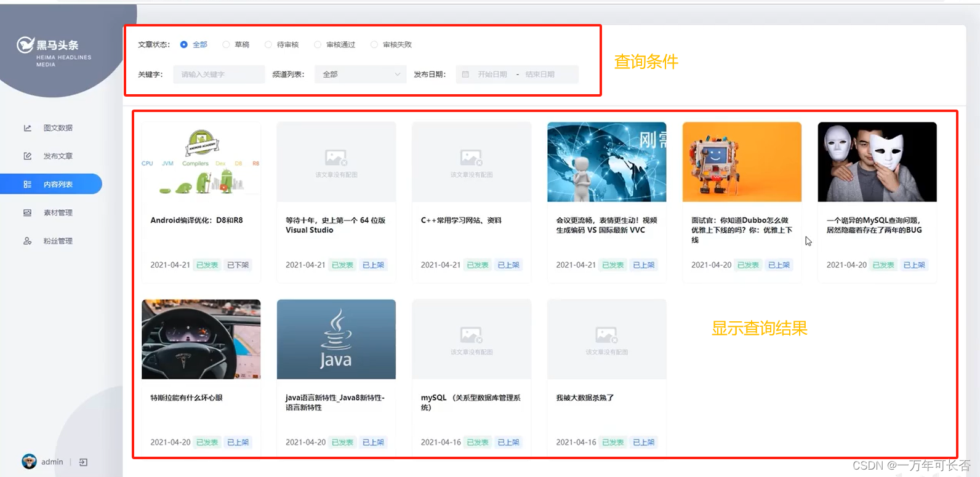The image size is (980, 477).
Task: Click the 已下架 tag on Android article
Action: click(238, 265)
